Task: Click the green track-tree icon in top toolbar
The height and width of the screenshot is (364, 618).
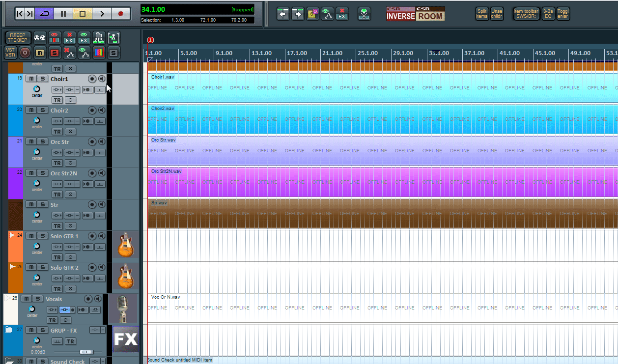Action: [364, 14]
